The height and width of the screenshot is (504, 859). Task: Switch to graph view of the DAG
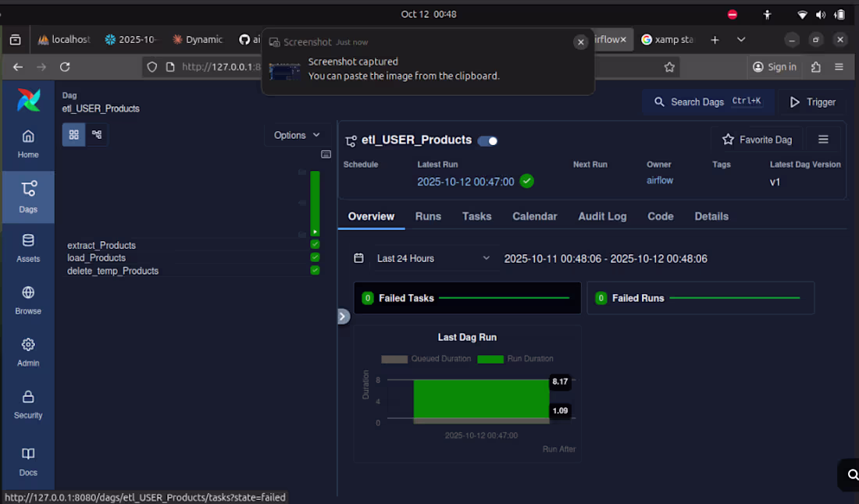point(95,134)
